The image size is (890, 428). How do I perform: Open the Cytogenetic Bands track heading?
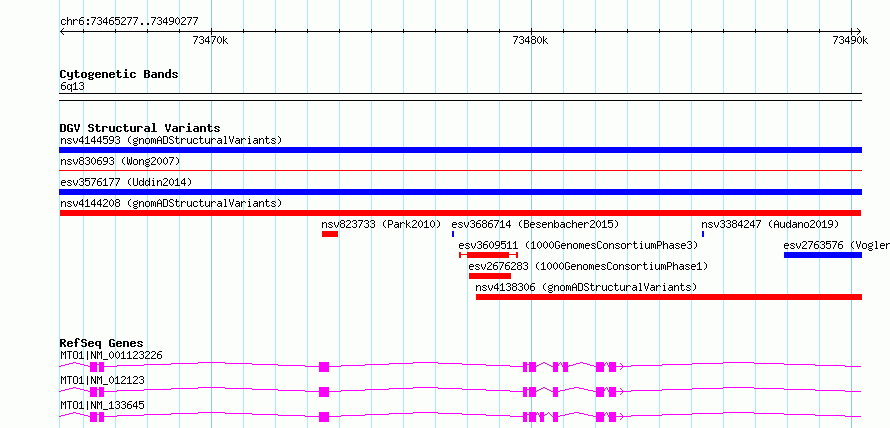pyautogui.click(x=119, y=74)
